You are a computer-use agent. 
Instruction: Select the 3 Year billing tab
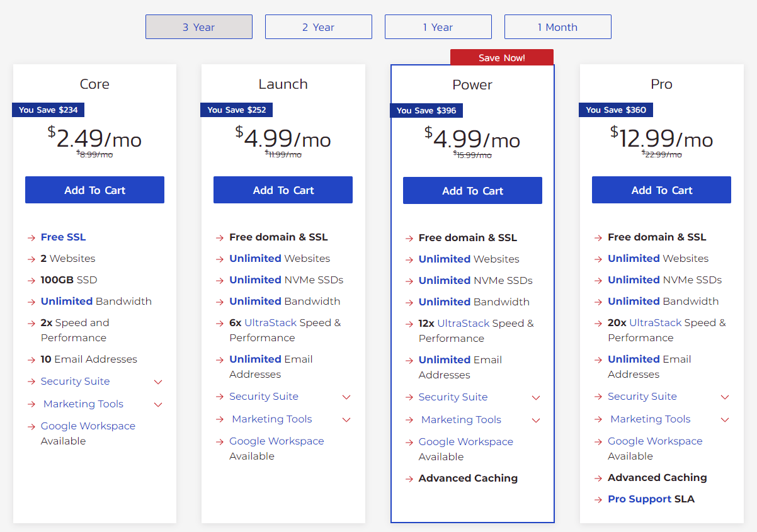coord(199,27)
